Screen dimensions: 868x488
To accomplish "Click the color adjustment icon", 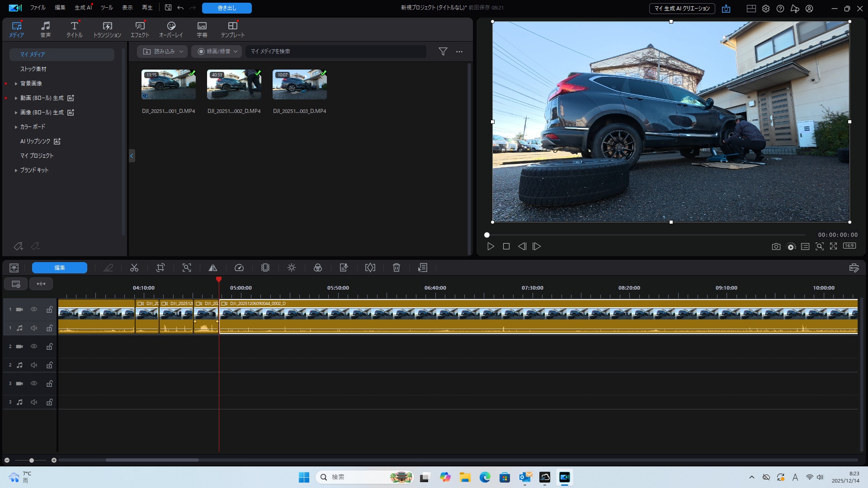I will click(x=318, y=268).
